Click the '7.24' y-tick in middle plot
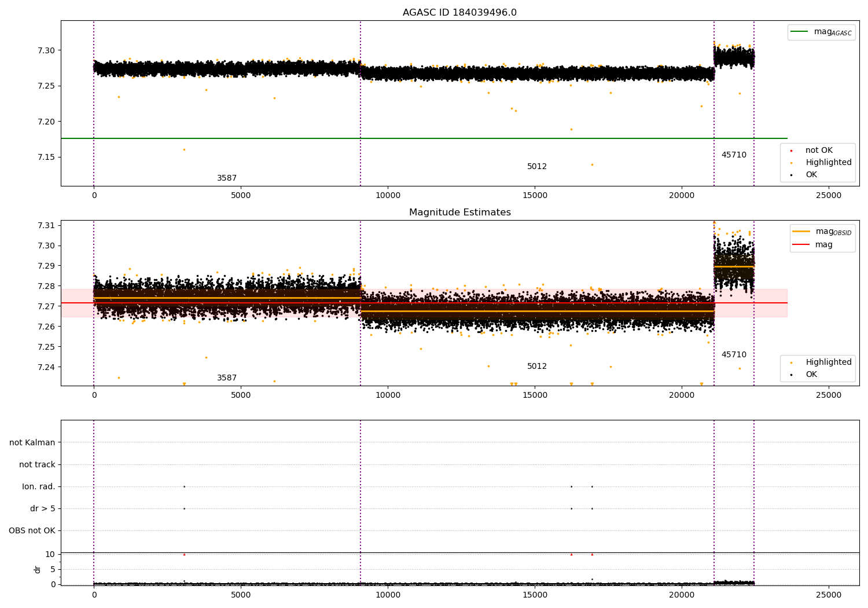The height and width of the screenshot is (608, 868). tap(46, 367)
